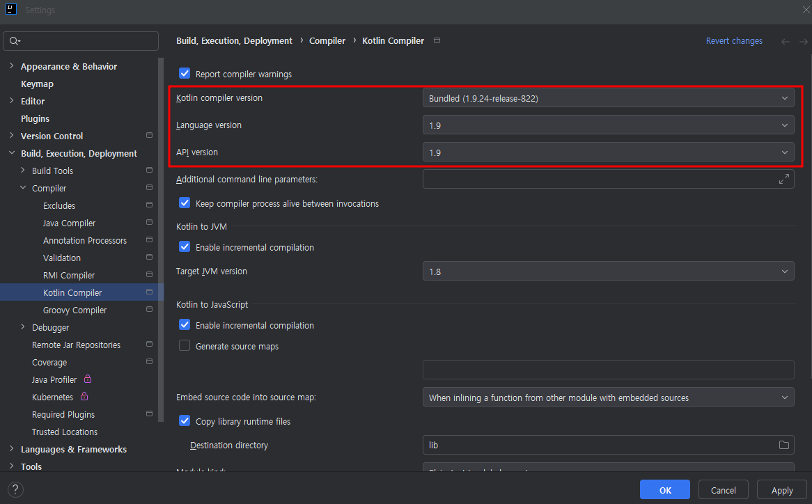Select Remote Jar Repositories tree item
812x504 pixels.
(x=76, y=345)
